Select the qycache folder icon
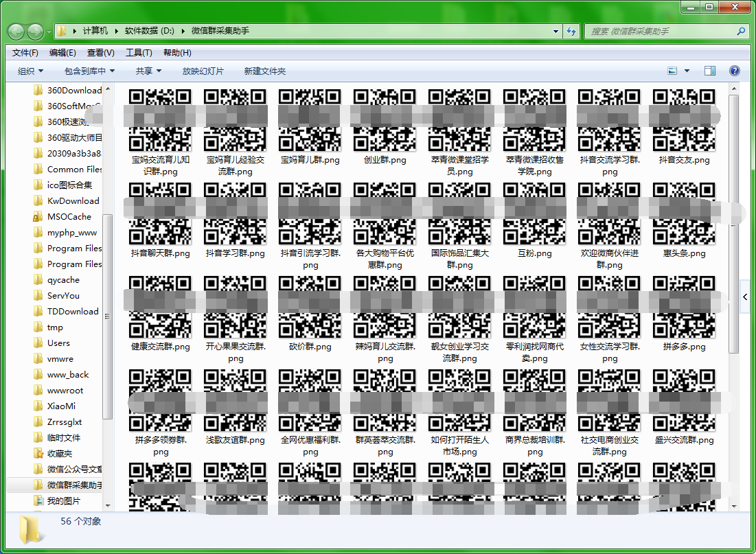 [x=38, y=280]
